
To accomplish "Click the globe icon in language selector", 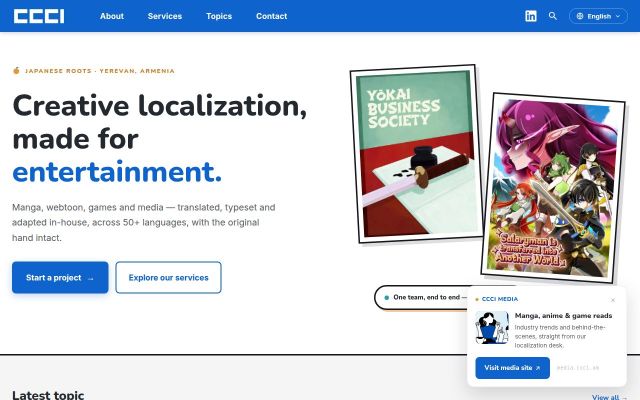I will click(x=580, y=16).
